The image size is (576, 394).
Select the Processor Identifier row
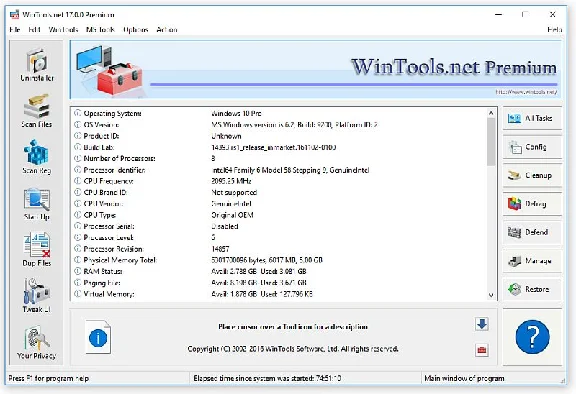[280, 170]
